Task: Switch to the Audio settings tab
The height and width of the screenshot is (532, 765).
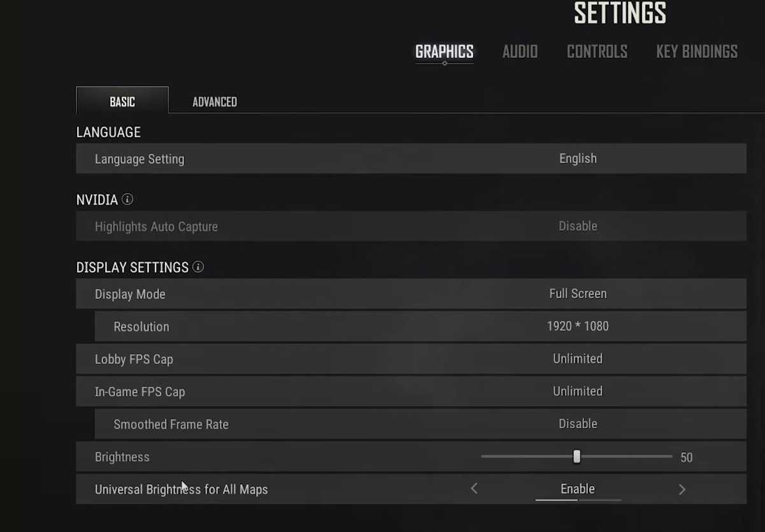Action: point(520,52)
